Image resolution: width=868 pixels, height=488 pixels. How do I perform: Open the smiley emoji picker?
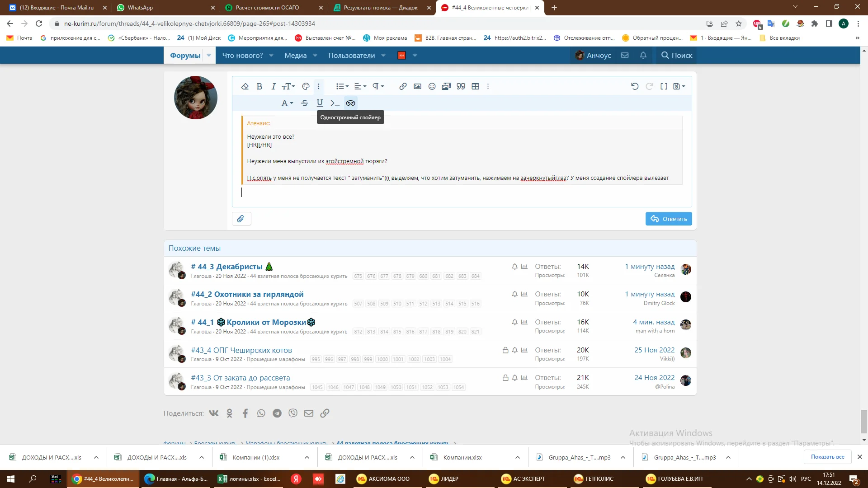pos(432,86)
